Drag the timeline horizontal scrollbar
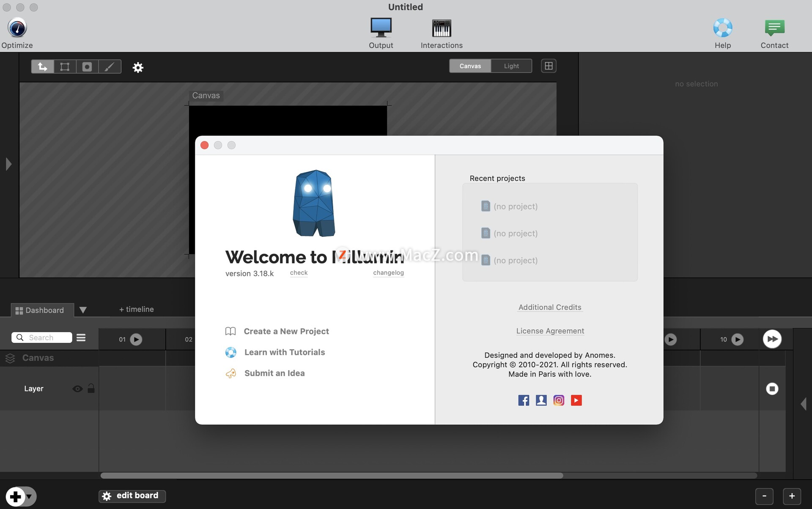The image size is (812, 509). (x=331, y=474)
